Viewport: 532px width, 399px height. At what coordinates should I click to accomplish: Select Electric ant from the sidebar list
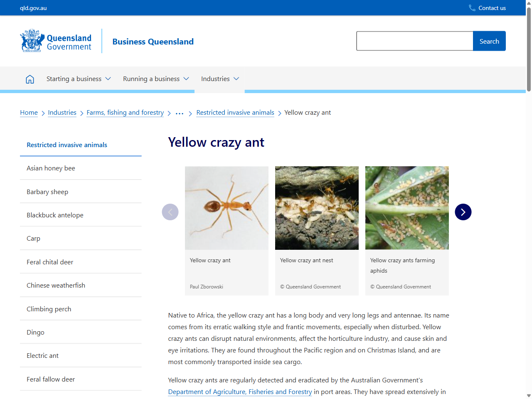pos(42,355)
